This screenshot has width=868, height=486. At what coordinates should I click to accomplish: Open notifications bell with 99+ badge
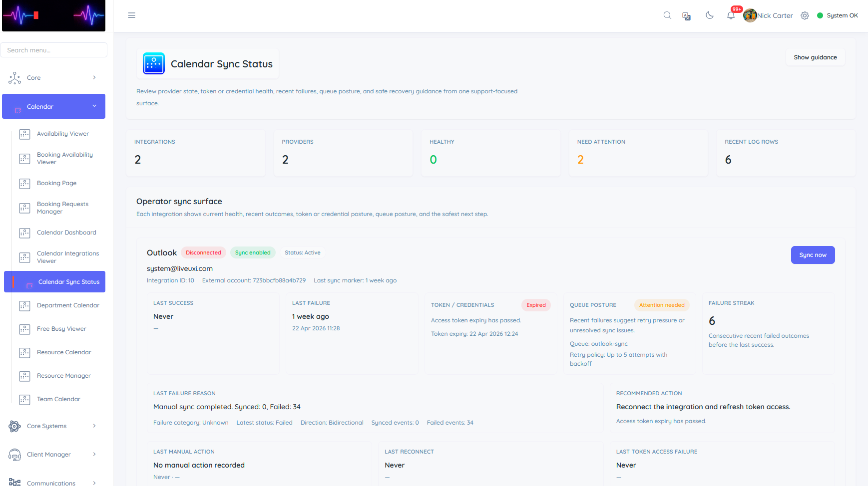(x=731, y=15)
